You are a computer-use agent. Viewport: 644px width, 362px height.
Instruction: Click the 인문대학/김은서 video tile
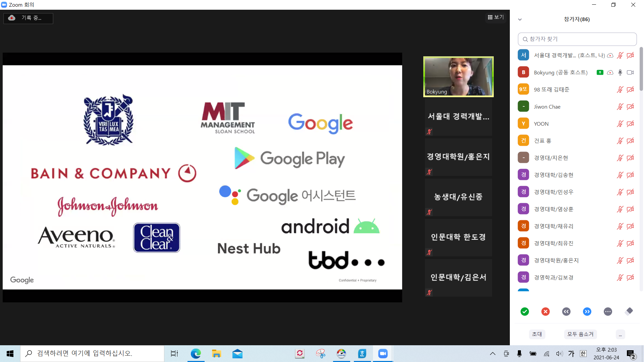coord(458,278)
